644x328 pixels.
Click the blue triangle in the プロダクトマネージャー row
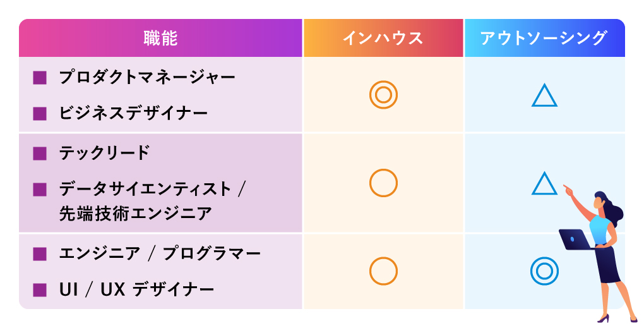click(x=544, y=96)
